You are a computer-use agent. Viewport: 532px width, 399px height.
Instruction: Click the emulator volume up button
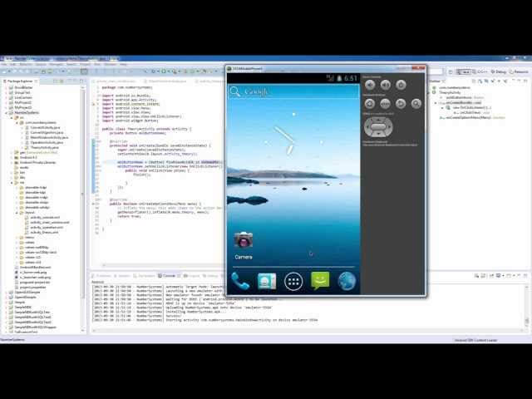(x=385, y=85)
